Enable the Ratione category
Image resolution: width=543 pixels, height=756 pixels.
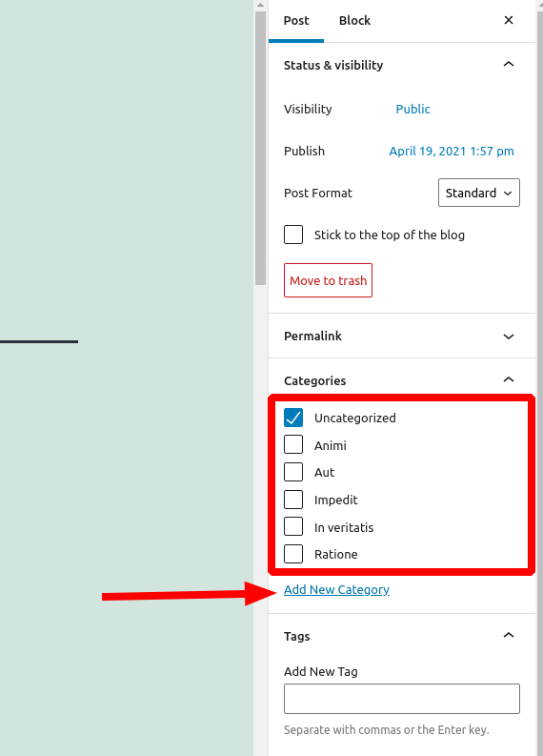pyautogui.click(x=293, y=554)
